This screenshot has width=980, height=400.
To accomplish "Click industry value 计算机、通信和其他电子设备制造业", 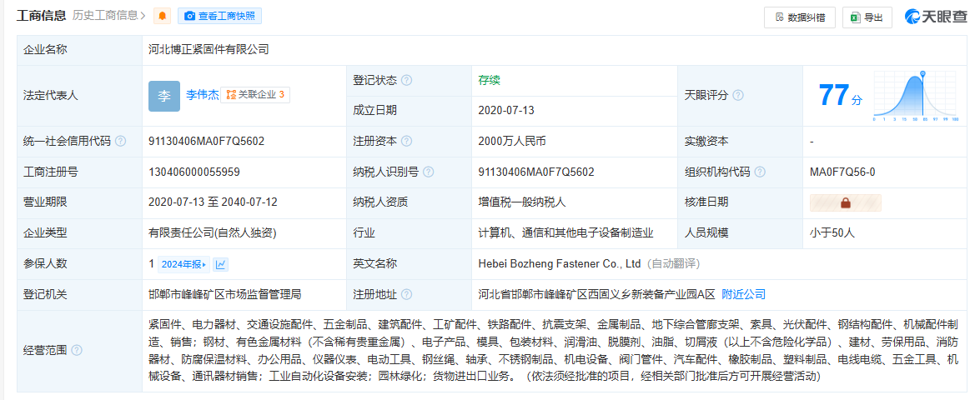I will [565, 232].
